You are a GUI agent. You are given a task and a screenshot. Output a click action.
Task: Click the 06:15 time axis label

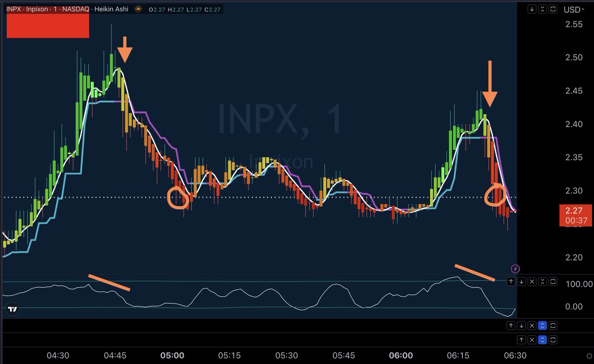[458, 355]
